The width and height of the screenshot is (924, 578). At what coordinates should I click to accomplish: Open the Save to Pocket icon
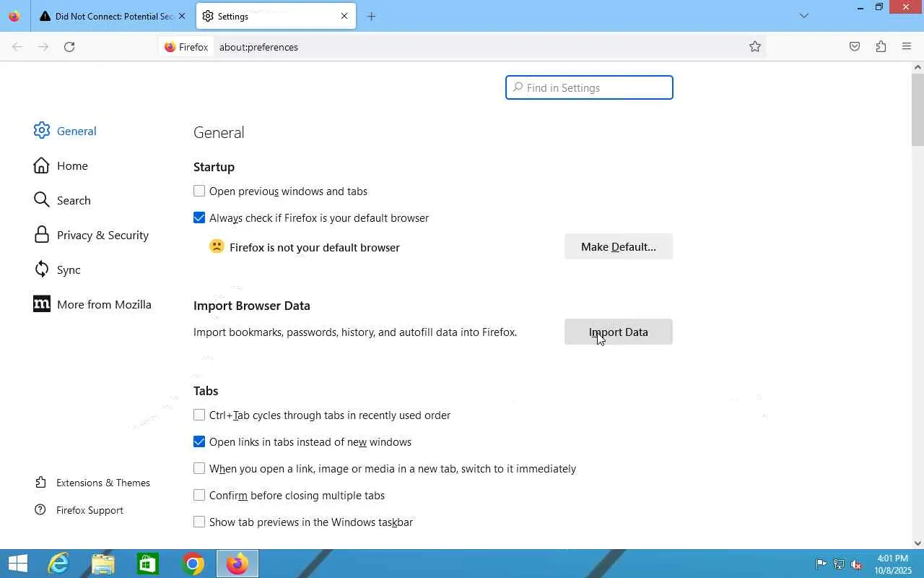tap(855, 47)
